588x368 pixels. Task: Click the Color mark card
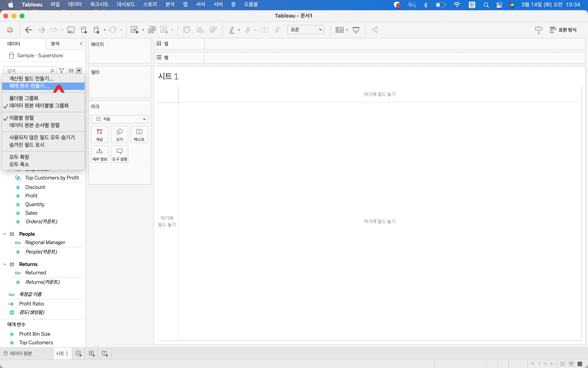click(99, 135)
